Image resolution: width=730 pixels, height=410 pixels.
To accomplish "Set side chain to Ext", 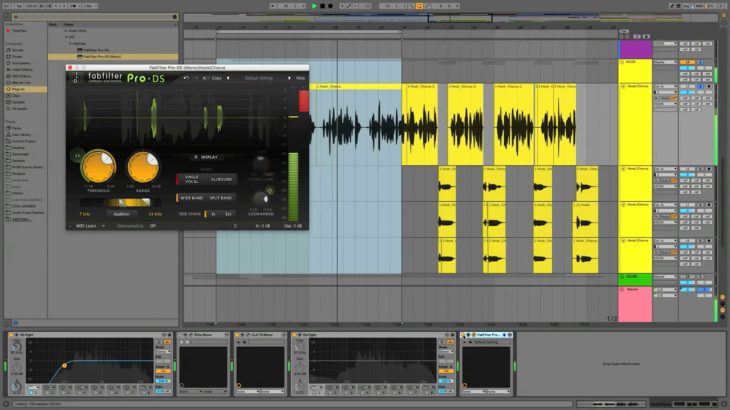I will pyautogui.click(x=228, y=214).
